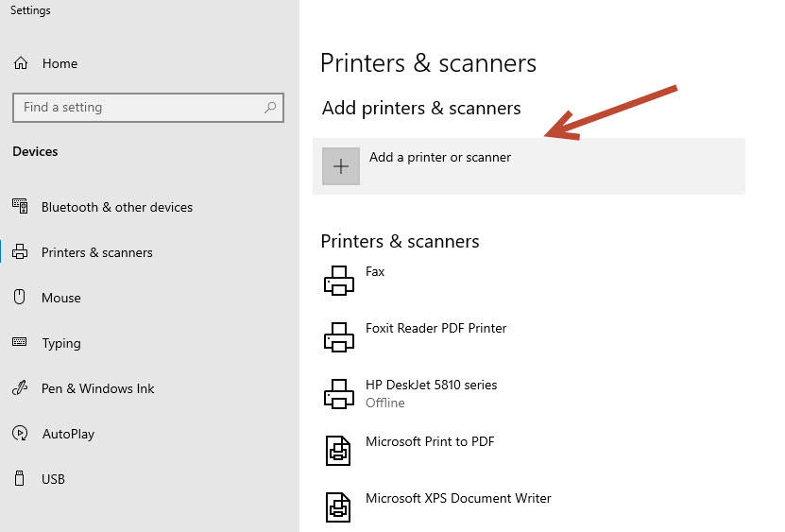This screenshot has height=532, width=785.
Task: Open Pen & Windows Ink settings
Action: tap(97, 388)
